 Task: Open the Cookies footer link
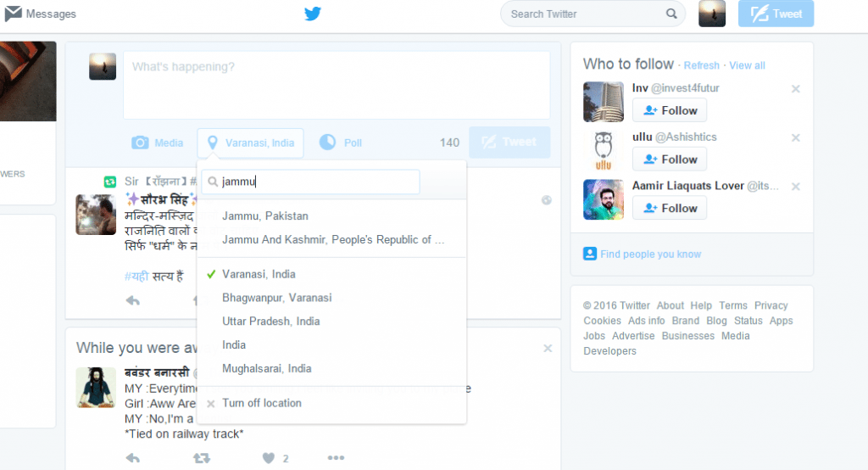point(603,321)
